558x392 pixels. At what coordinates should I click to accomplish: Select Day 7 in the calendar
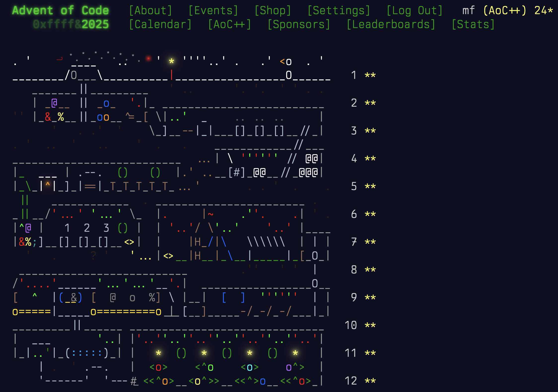(x=354, y=242)
